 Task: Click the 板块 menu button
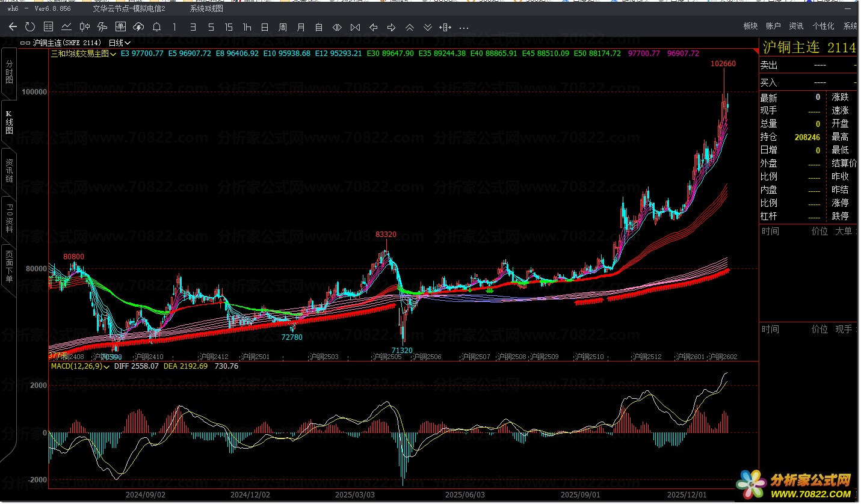pos(750,26)
